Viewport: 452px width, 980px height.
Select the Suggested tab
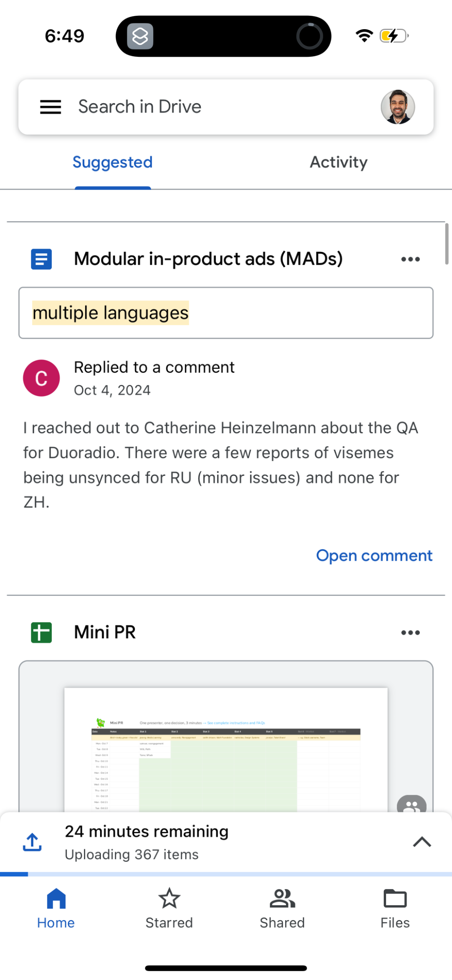113,163
